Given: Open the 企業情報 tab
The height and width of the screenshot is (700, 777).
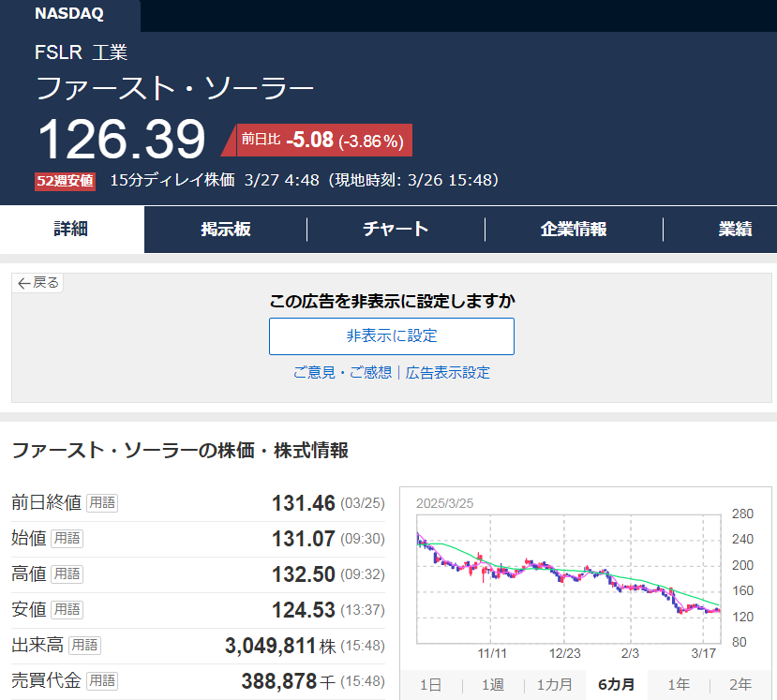Looking at the screenshot, I should (x=574, y=230).
